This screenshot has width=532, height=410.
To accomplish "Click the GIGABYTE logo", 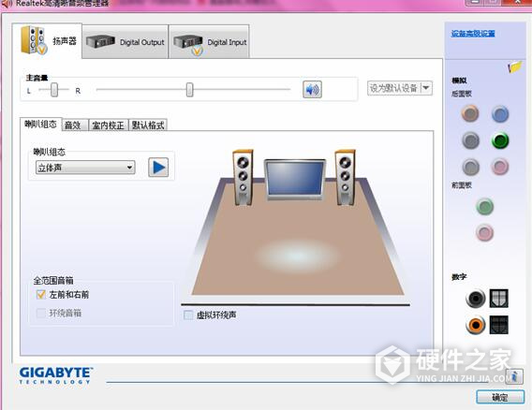I will pos(56,375).
